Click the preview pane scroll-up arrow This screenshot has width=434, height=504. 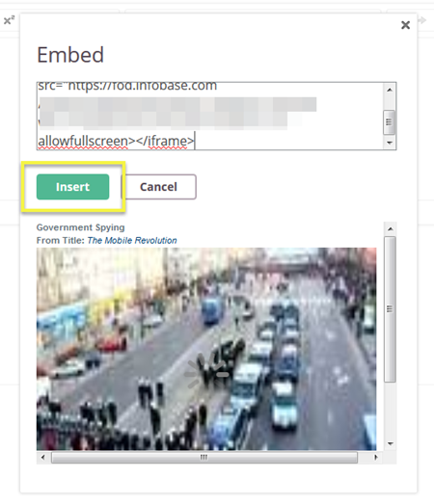pyautogui.click(x=391, y=228)
